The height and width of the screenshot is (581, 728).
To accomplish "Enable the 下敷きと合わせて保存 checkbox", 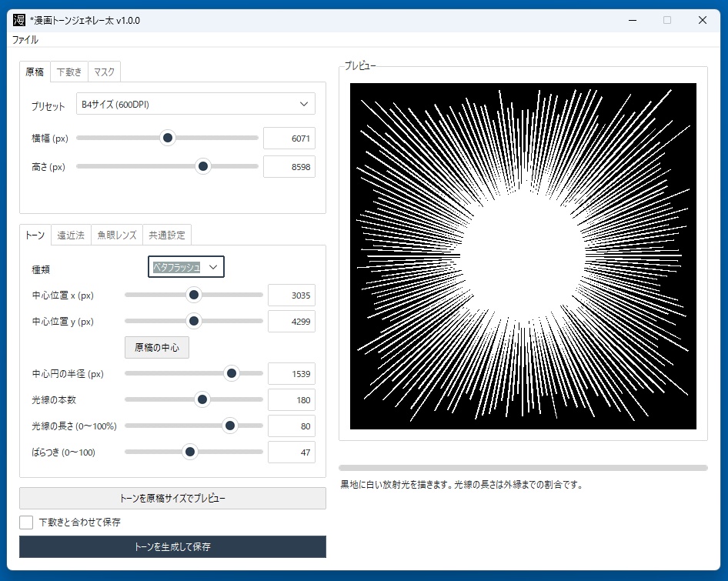I will point(26,522).
